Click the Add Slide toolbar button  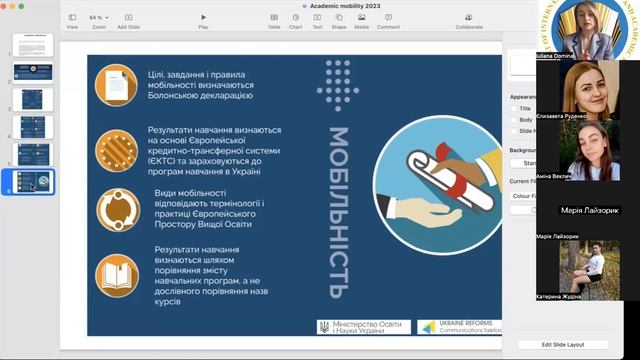pos(129,21)
